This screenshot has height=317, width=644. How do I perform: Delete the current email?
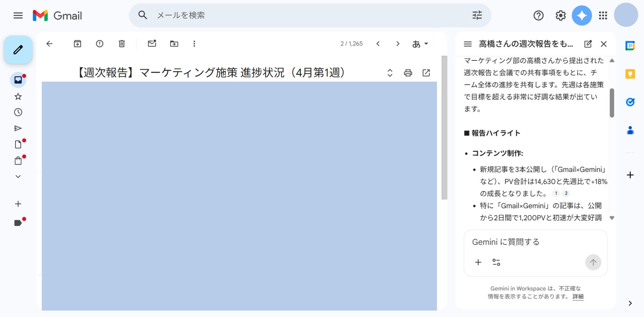[122, 44]
